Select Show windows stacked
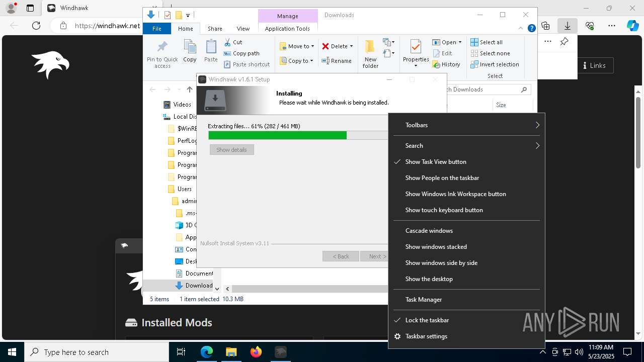The height and width of the screenshot is (362, 644). click(x=466, y=247)
